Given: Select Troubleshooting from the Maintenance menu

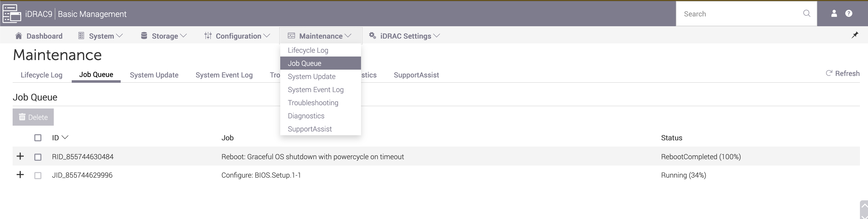Looking at the screenshot, I should point(313,103).
